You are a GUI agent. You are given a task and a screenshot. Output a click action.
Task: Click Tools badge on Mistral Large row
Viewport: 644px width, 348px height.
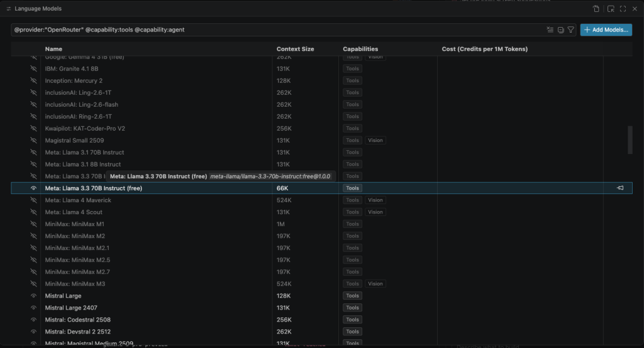tap(352, 295)
